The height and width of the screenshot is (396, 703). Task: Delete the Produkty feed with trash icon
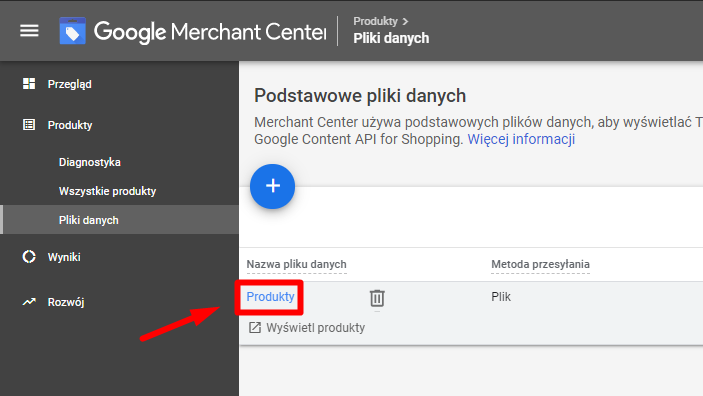pos(377,298)
